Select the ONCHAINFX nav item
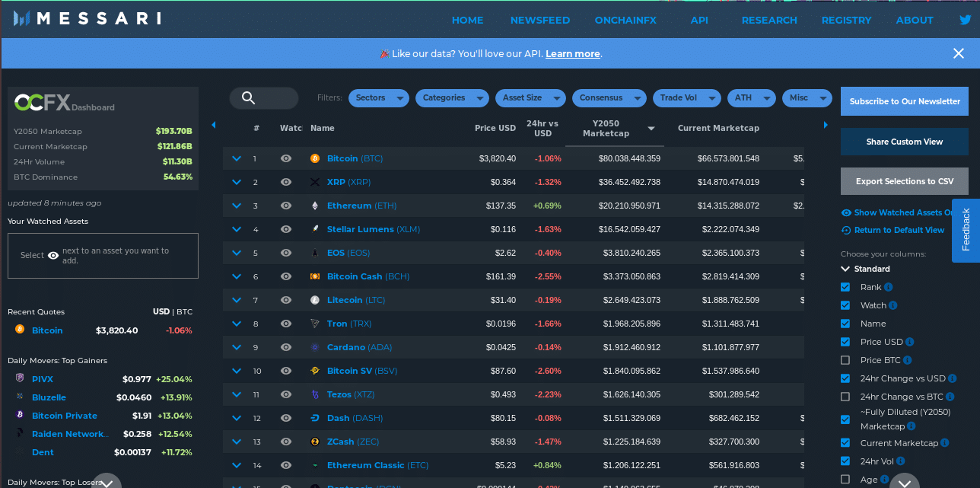Image resolution: width=980 pixels, height=488 pixels. tap(625, 20)
